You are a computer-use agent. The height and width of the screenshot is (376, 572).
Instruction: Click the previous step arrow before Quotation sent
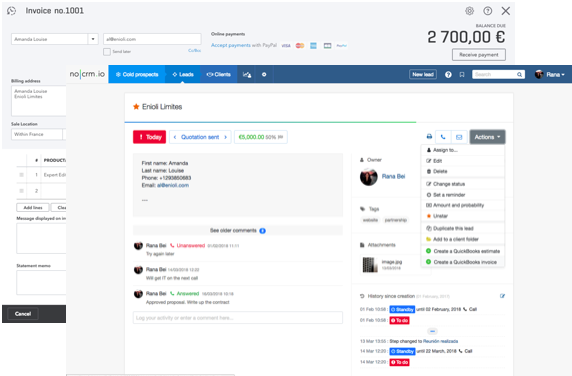(175, 137)
